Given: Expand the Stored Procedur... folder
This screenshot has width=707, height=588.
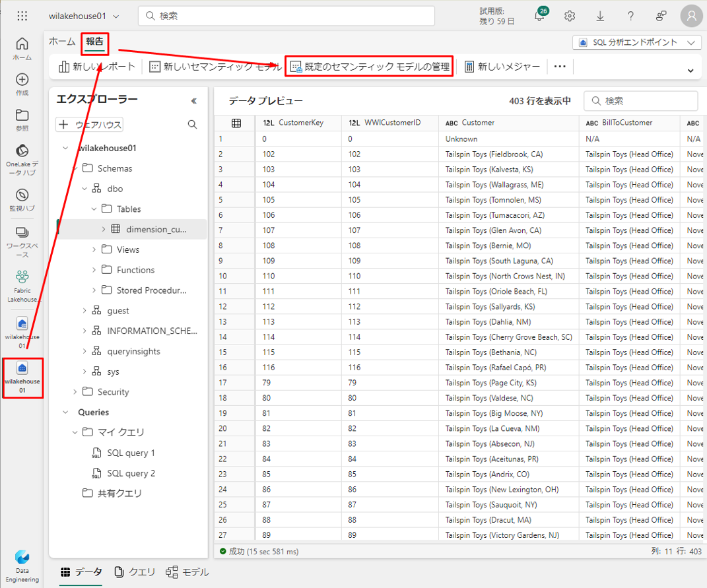Looking at the screenshot, I should coord(94,290).
